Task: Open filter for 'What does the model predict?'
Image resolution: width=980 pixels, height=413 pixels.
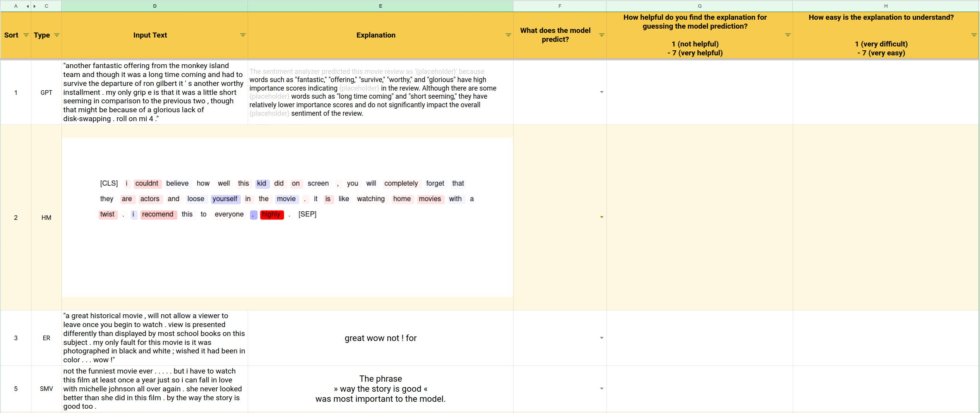Action: 601,35
